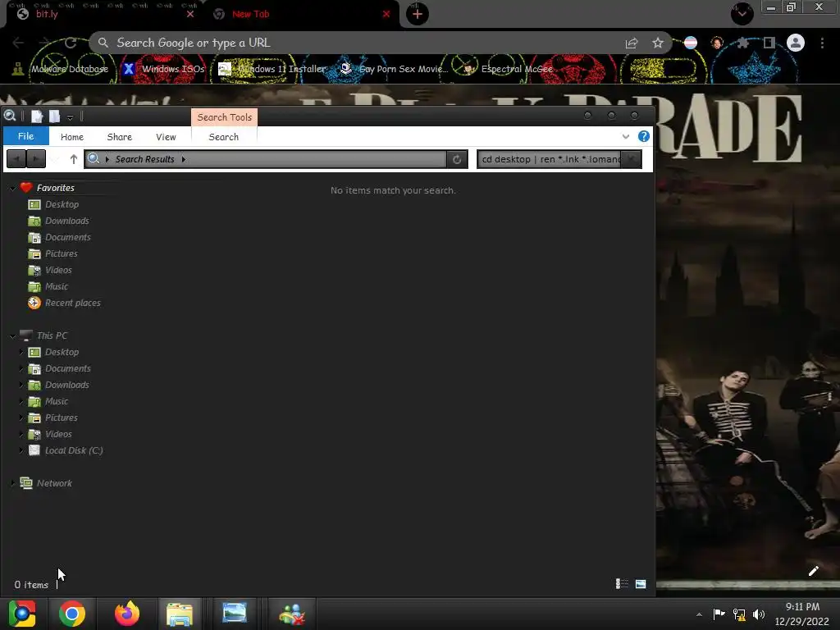Refresh the search results
The height and width of the screenshot is (630, 840).
[457, 159]
